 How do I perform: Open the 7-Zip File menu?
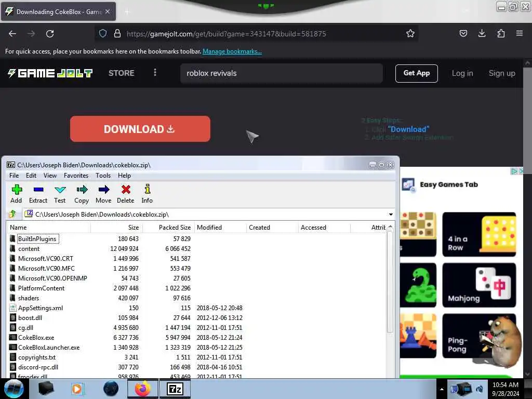pos(14,176)
